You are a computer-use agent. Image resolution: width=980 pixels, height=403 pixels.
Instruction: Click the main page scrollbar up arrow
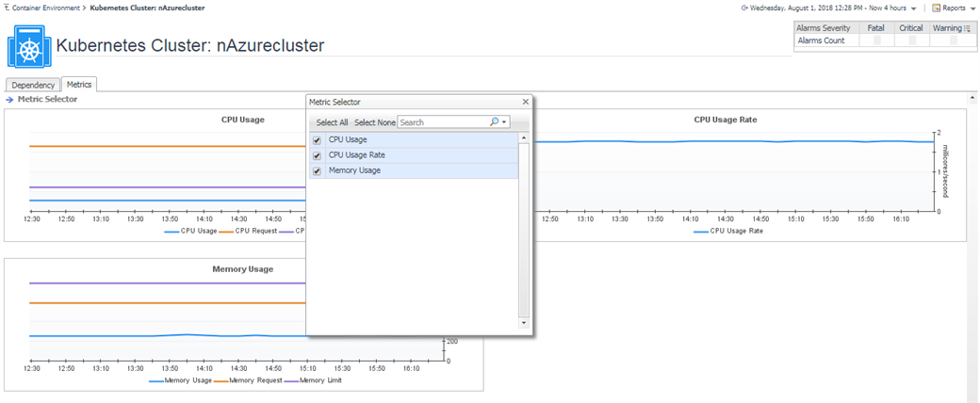972,99
